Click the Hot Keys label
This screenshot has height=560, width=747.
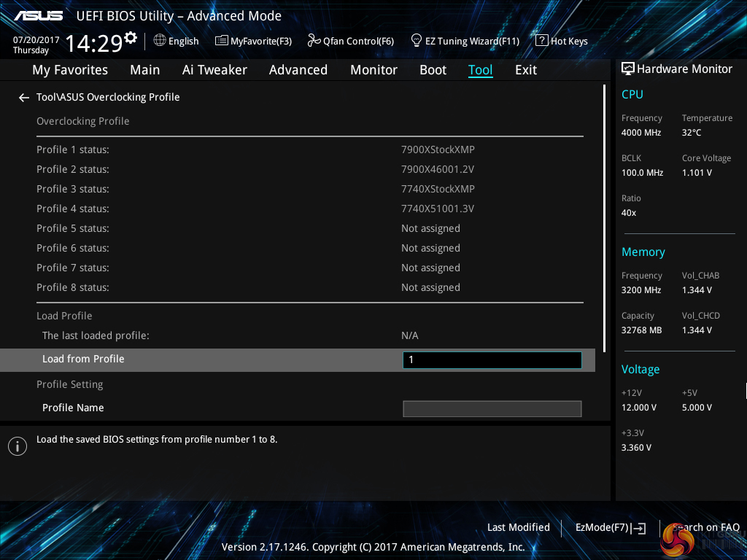(x=569, y=42)
